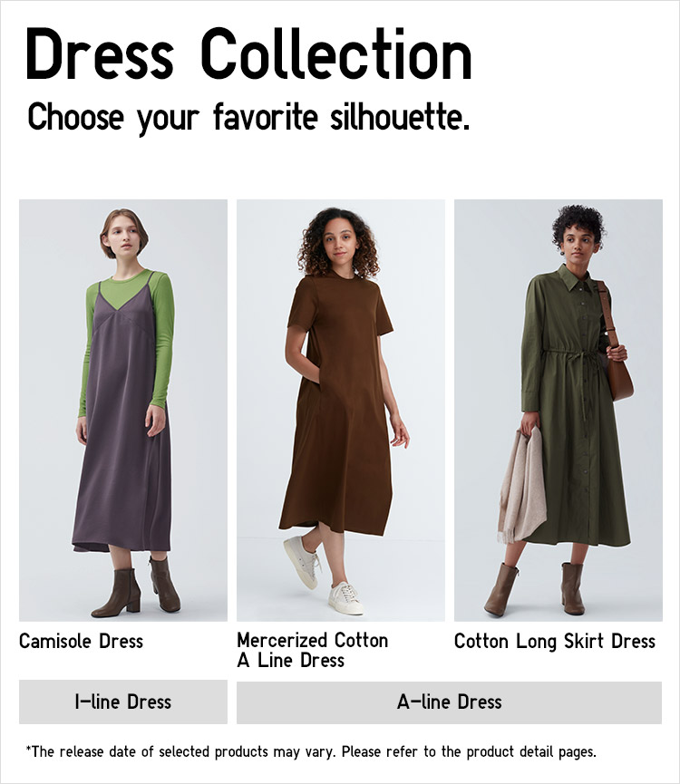Click the Dress Collection heading

coord(248,53)
